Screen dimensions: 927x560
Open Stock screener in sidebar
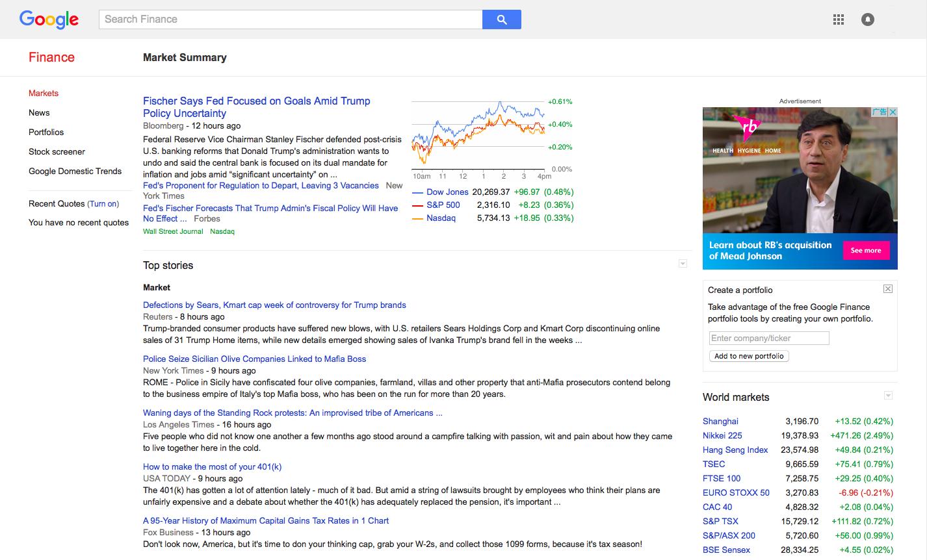tap(57, 151)
